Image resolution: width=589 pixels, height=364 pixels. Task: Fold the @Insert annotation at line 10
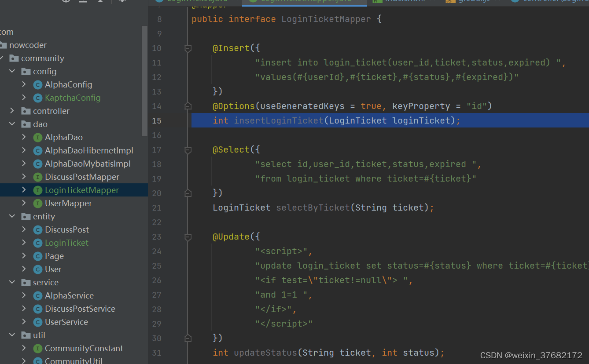tap(188, 48)
